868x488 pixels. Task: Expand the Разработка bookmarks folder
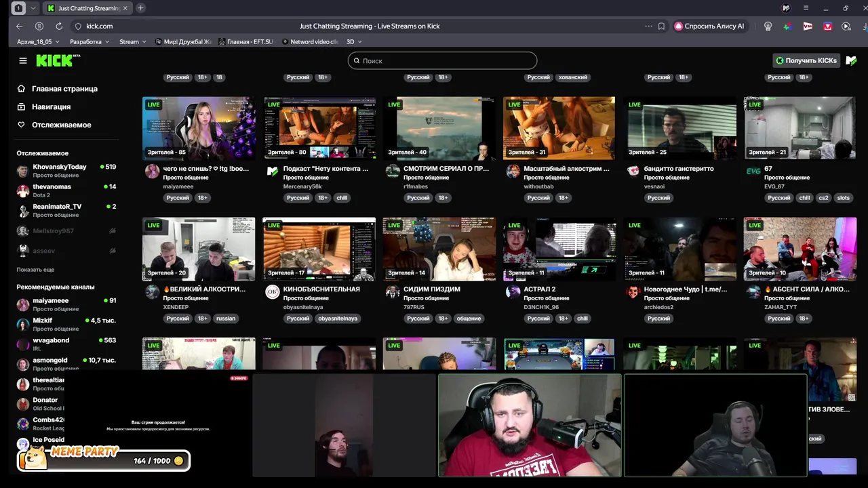[x=90, y=41]
